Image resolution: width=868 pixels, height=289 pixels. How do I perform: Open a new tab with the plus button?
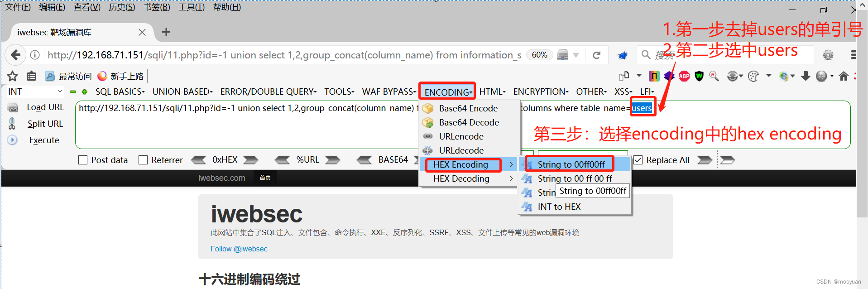[x=166, y=32]
